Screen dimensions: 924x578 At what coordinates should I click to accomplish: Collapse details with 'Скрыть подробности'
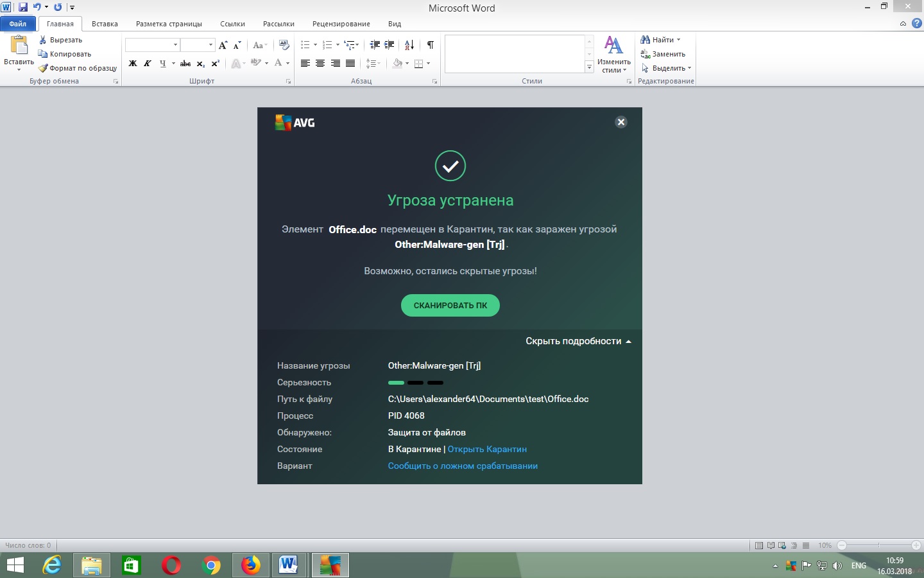coord(578,342)
